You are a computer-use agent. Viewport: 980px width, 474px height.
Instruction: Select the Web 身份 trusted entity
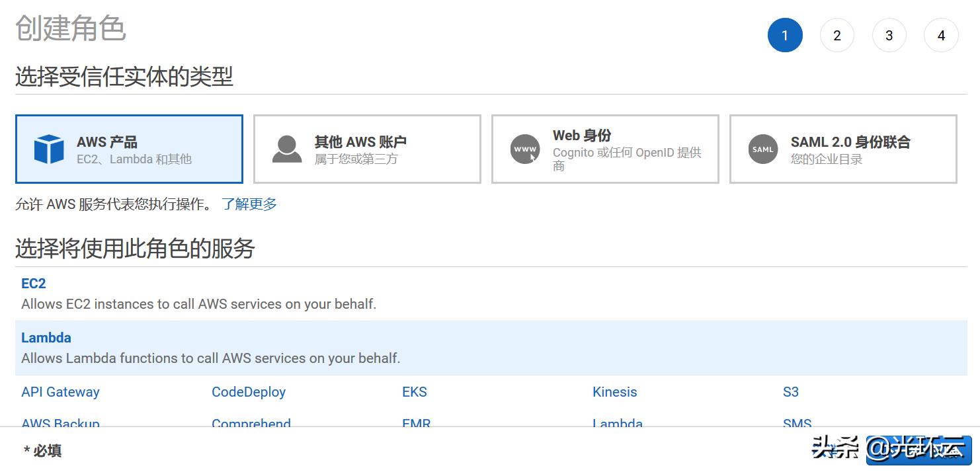coord(604,148)
